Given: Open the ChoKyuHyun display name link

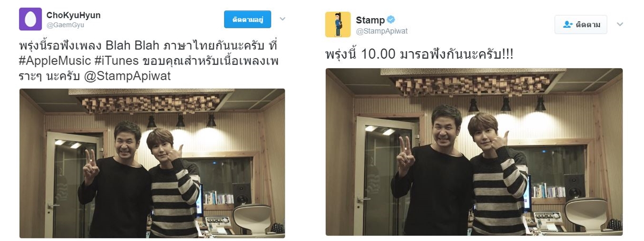Looking at the screenshot, I should (x=73, y=15).
